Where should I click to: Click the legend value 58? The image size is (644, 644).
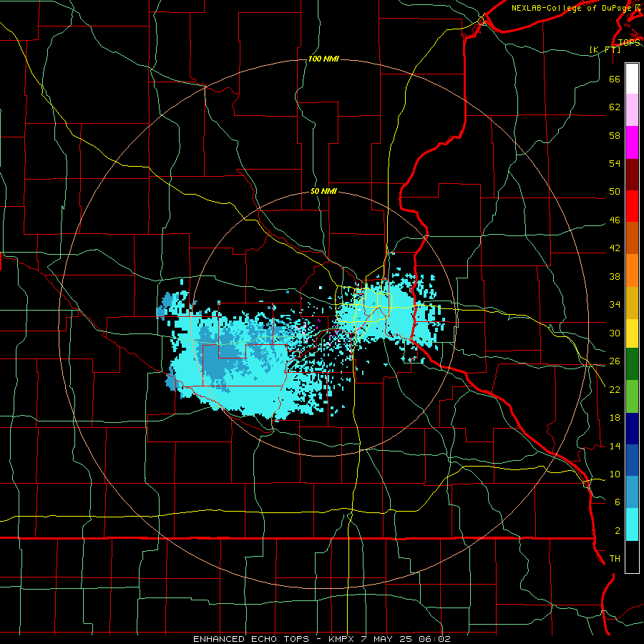point(615,135)
